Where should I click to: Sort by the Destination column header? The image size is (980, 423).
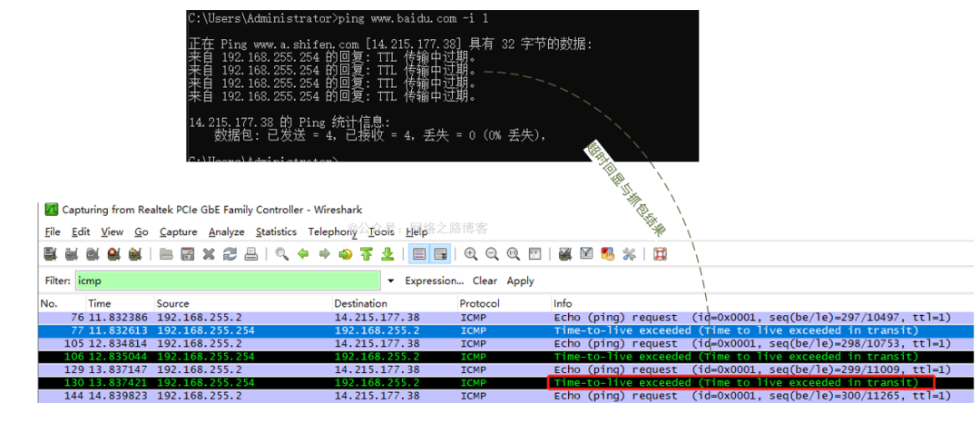pyautogui.click(x=394, y=304)
